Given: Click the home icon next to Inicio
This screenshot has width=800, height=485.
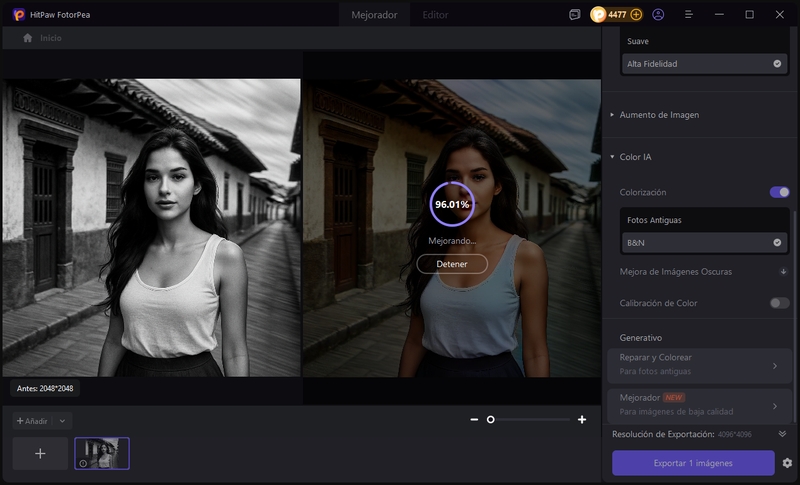Looking at the screenshot, I should click(x=28, y=38).
